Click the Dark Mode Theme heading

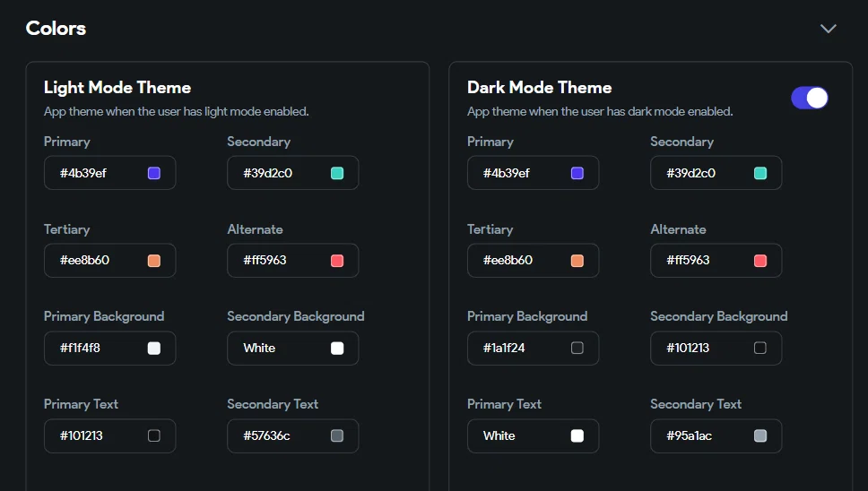tap(539, 88)
